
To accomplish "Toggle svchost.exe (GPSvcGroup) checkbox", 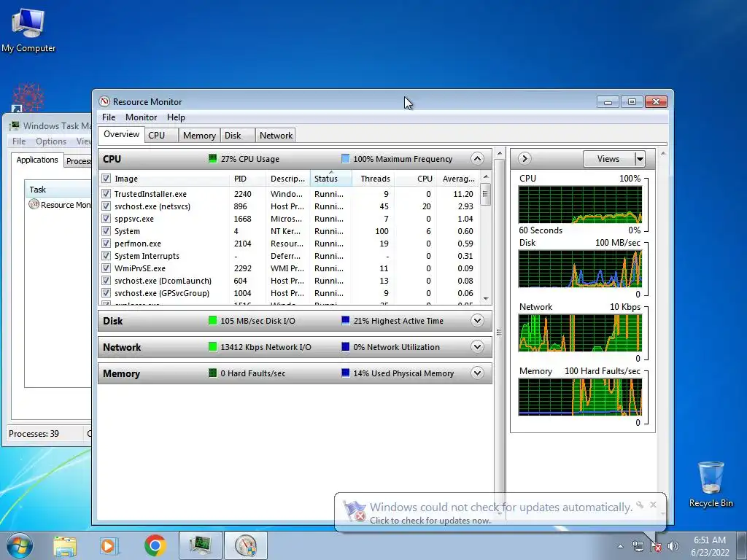I will tap(107, 293).
